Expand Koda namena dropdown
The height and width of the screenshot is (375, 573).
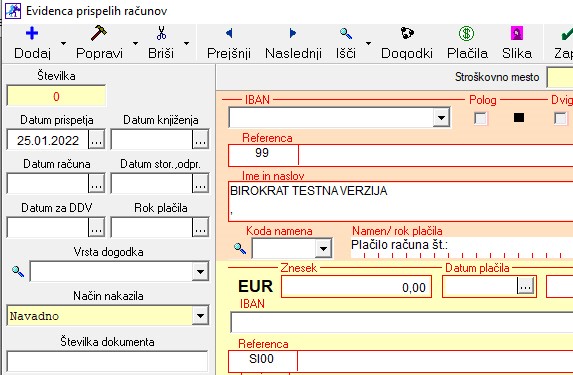(x=323, y=249)
